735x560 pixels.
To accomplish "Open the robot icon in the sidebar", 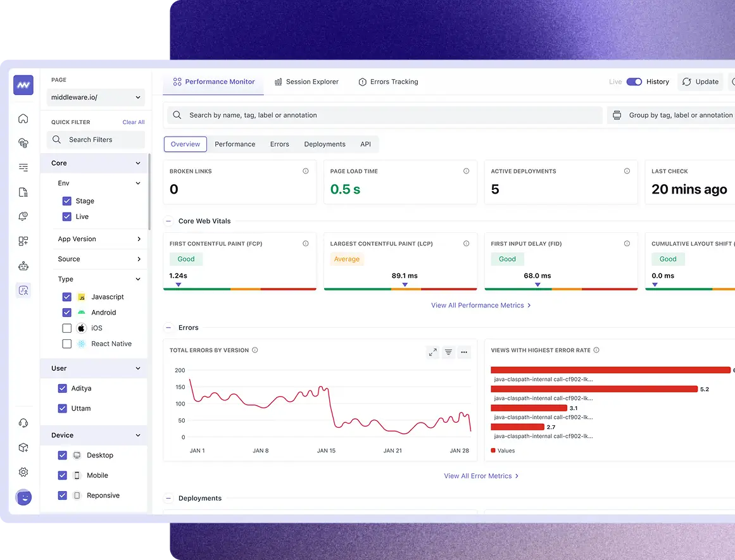I will click(23, 266).
